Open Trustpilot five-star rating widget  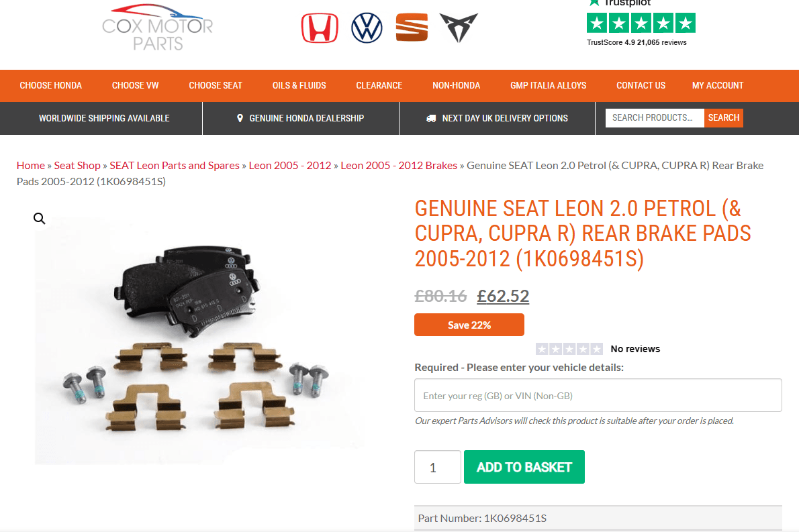coord(641,23)
